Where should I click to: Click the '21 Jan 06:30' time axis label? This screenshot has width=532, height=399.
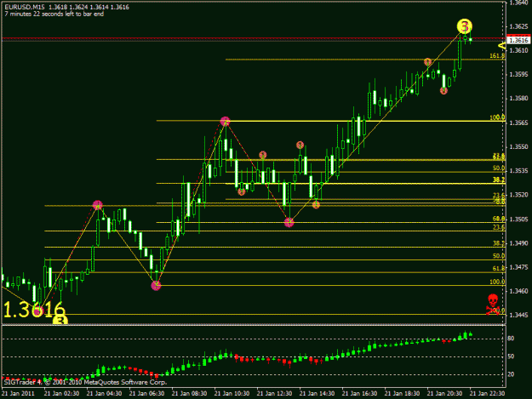147,394
